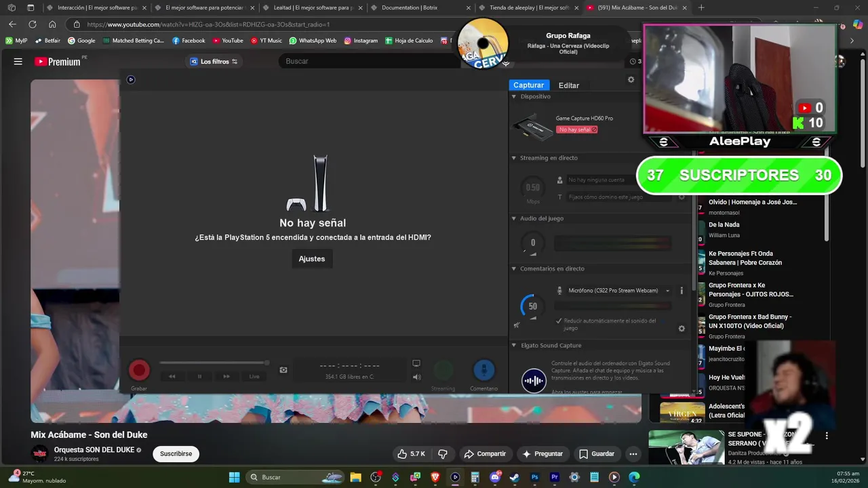Screen dimensions: 868x488
Task: Click the Elgato logo icon in preview corner
Action: tap(131, 79)
